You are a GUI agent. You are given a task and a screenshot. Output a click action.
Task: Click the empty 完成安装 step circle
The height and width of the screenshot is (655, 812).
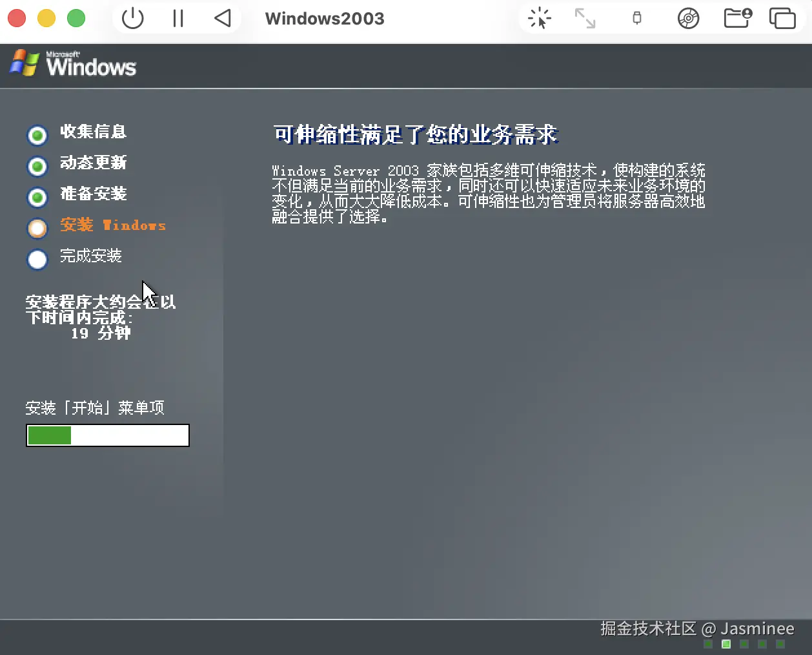tap(37, 259)
